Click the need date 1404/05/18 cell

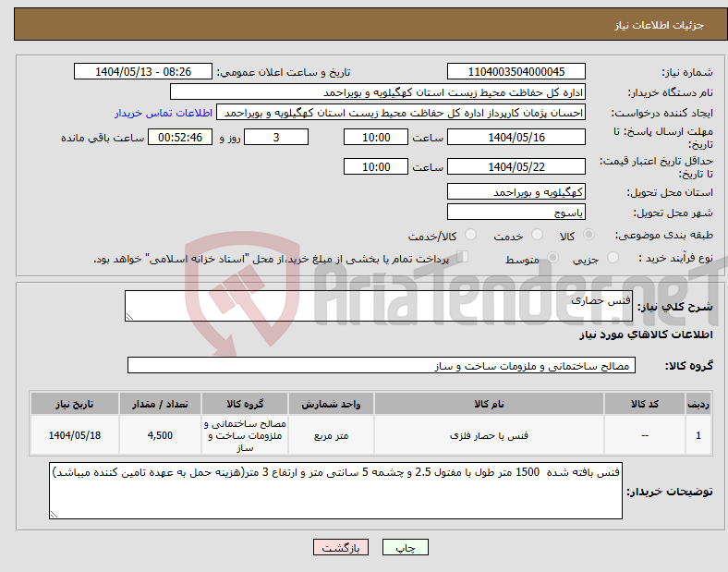coord(75,435)
